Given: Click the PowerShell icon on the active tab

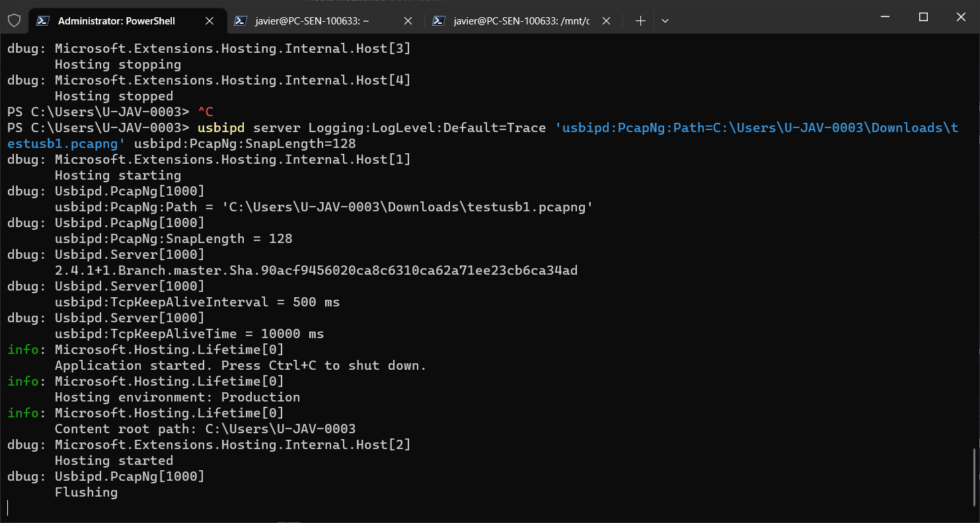Looking at the screenshot, I should (43, 20).
